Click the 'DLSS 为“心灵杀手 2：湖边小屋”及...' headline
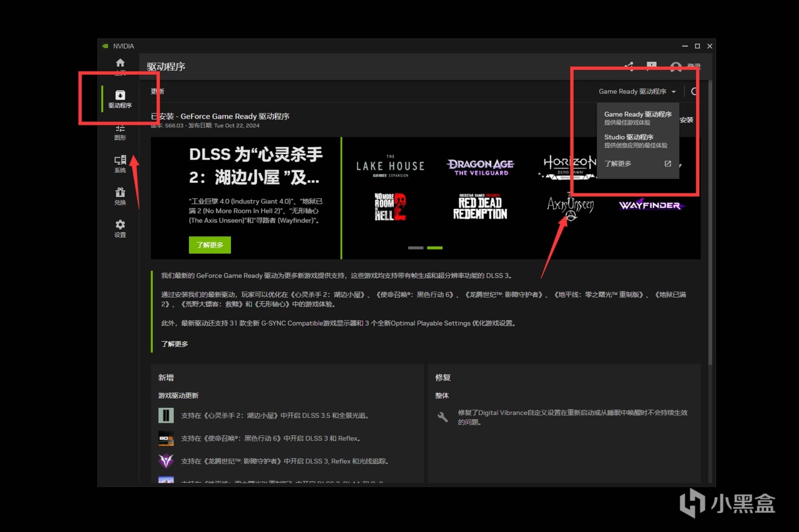The image size is (799, 532). (255, 167)
